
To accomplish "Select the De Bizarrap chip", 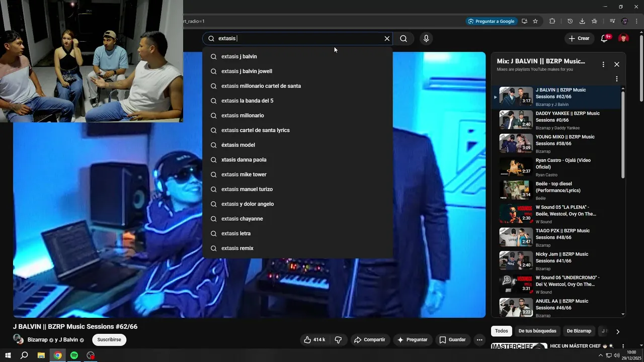I will point(579,331).
